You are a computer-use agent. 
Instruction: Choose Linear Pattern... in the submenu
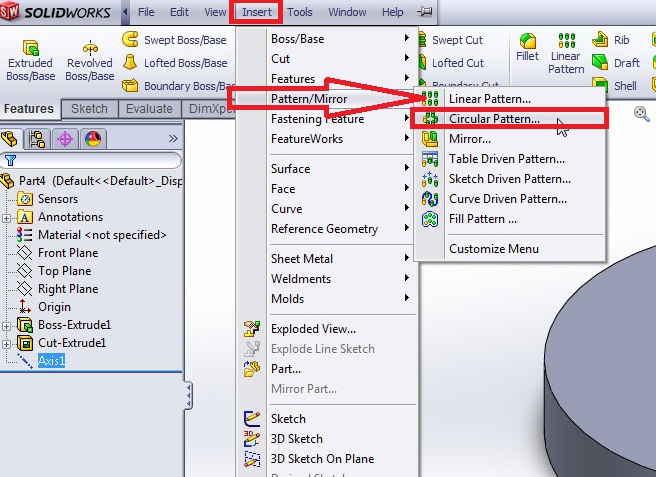pos(509,99)
